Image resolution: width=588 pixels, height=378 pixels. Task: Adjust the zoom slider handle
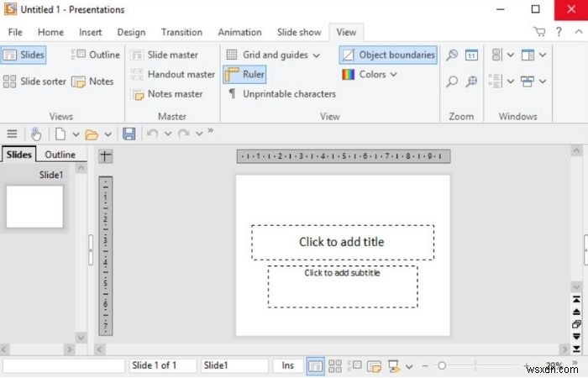442,365
